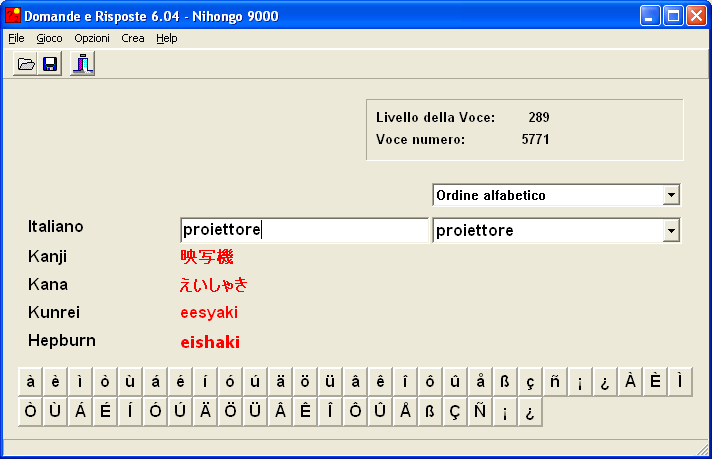Insert the lowercase ü character
The image size is (712, 459).
(x=330, y=382)
